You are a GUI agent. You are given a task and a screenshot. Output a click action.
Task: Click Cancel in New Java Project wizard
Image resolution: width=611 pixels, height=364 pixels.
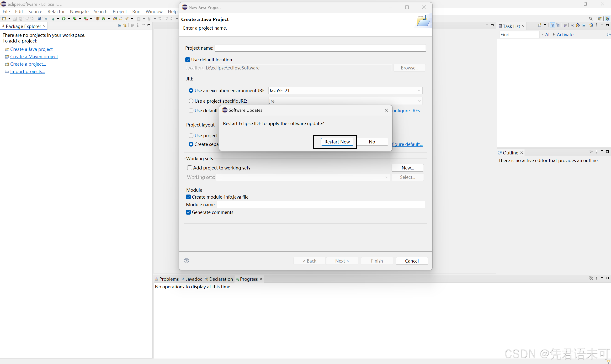[412, 261]
